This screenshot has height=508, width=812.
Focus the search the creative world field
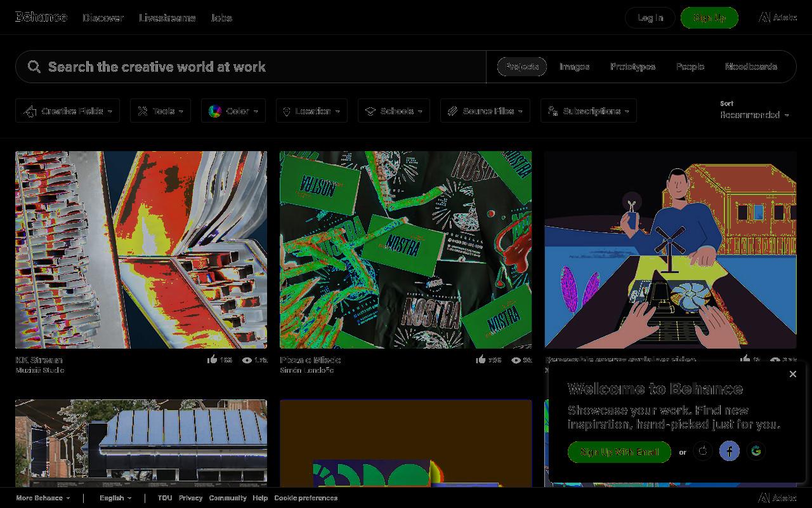(251, 67)
